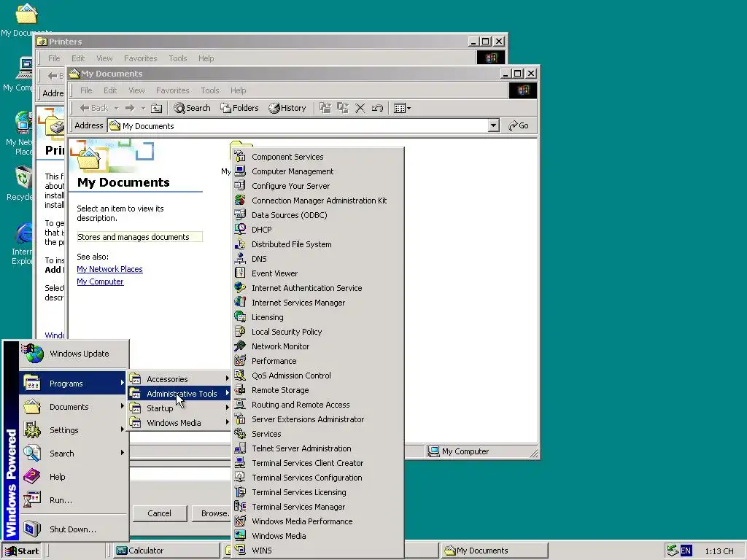Click Move To toolbar icon
747x560 pixels.
pos(325,108)
